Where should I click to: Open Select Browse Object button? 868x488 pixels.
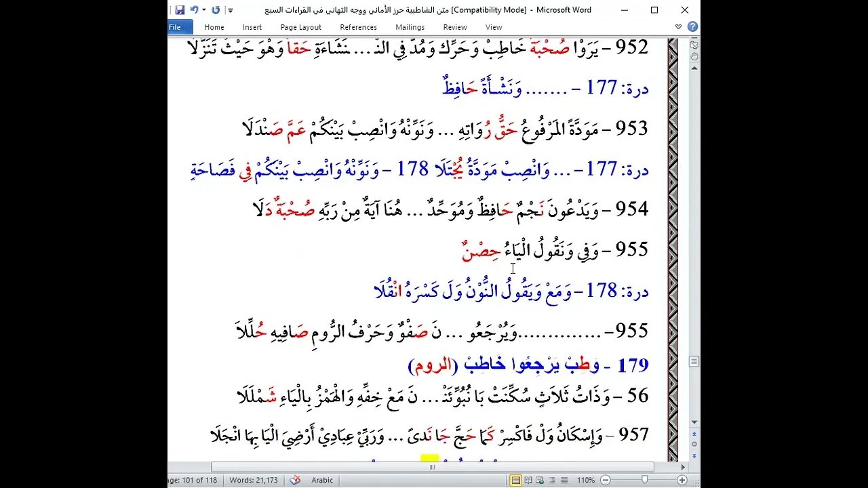[x=694, y=444]
